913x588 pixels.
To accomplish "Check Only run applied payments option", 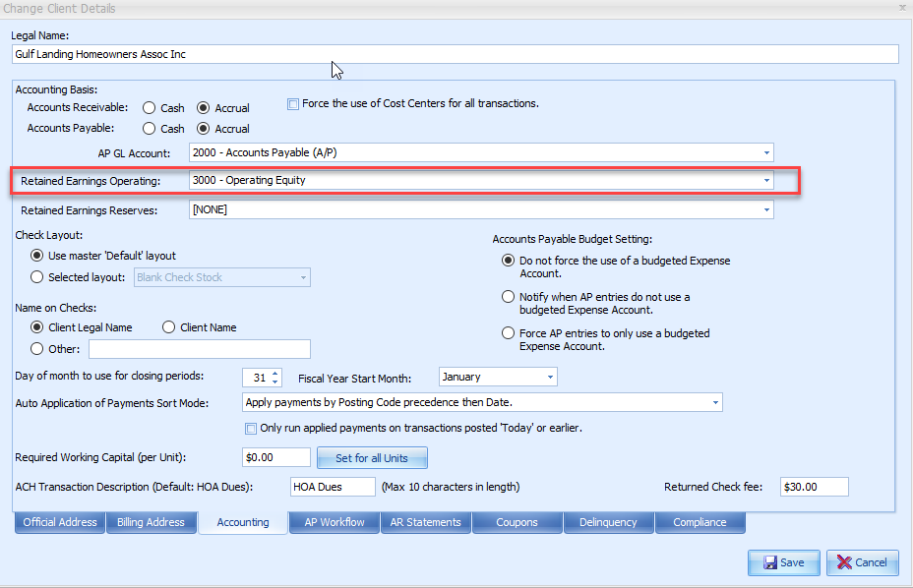I will [x=251, y=428].
